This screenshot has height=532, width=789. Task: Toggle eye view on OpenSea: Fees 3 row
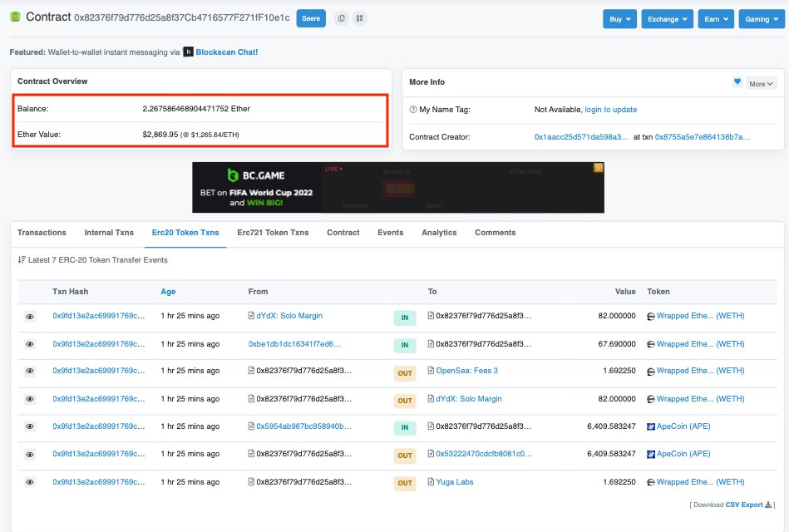point(30,371)
